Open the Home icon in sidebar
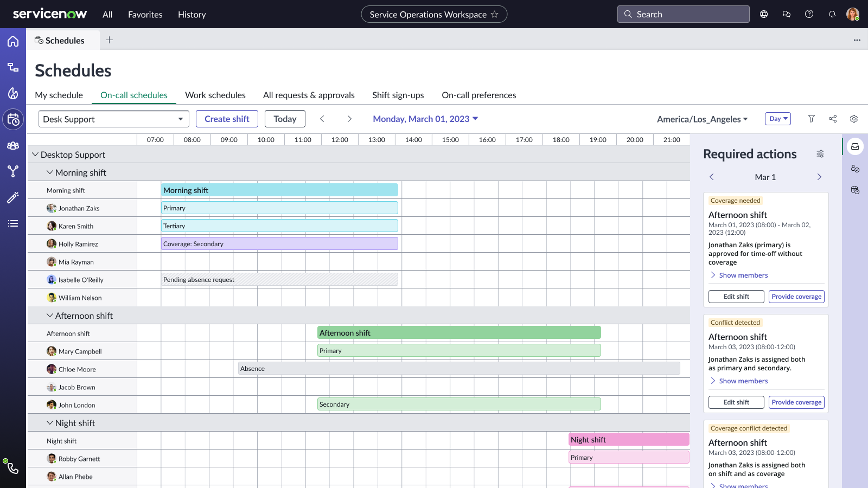The image size is (868, 488). pyautogui.click(x=13, y=41)
